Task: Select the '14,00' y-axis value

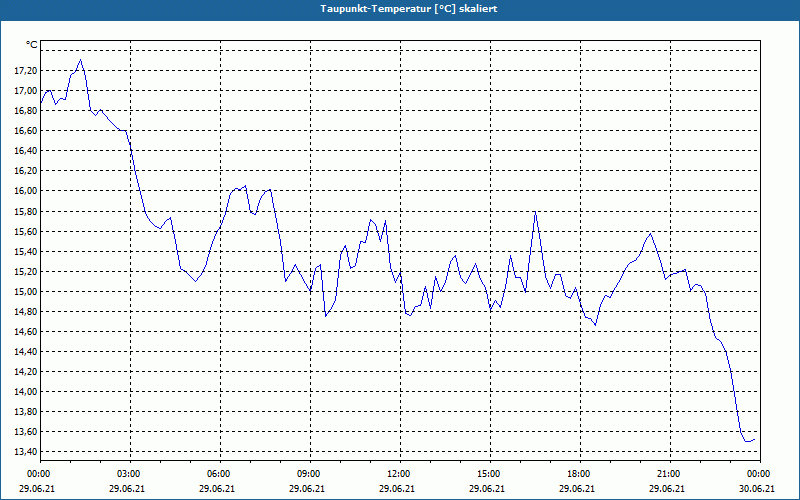Action: click(26, 392)
